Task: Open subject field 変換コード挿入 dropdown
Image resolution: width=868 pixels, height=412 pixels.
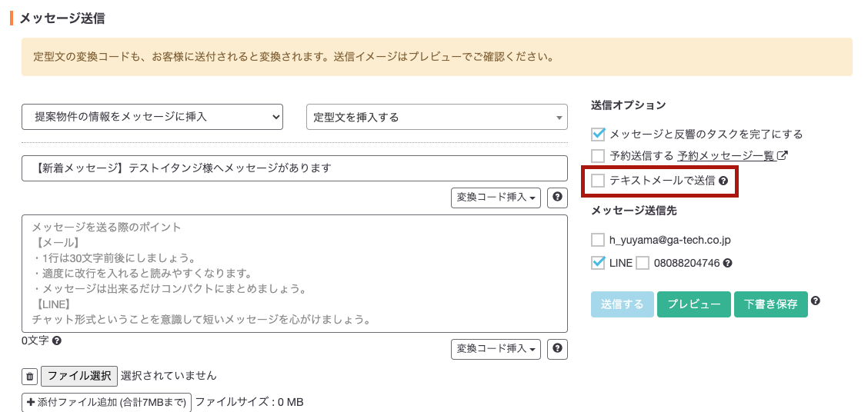Action: click(x=496, y=197)
